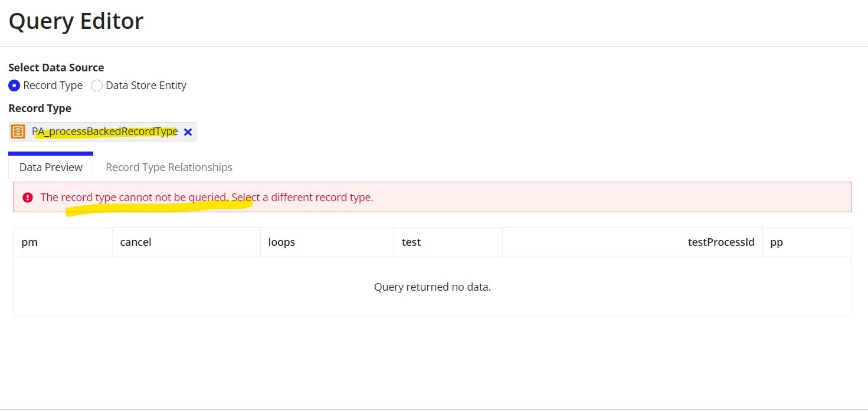Select the Record Type radio button

coord(14,86)
